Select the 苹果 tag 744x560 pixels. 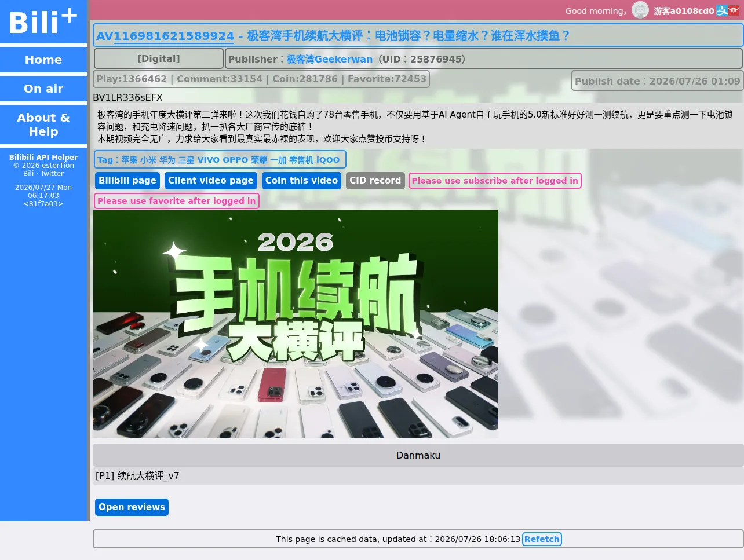pos(129,160)
